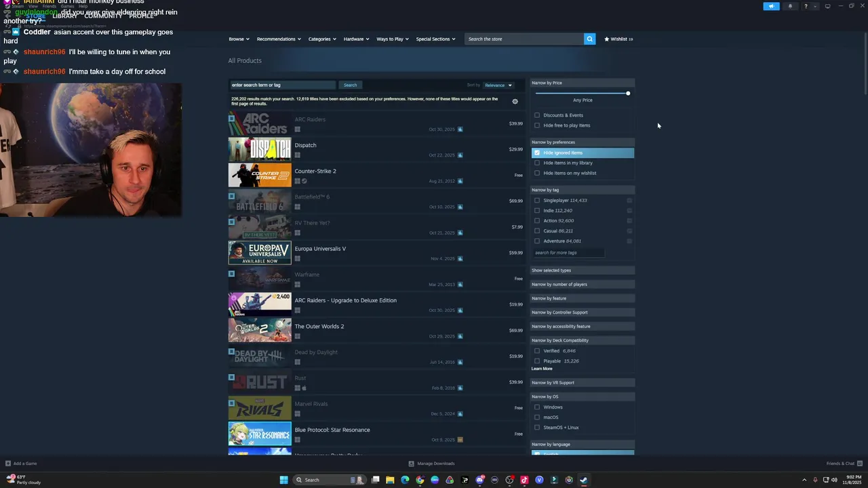Viewport: 868px width, 488px height.
Task: Click the Add a Game plus icon
Action: pos(8,464)
